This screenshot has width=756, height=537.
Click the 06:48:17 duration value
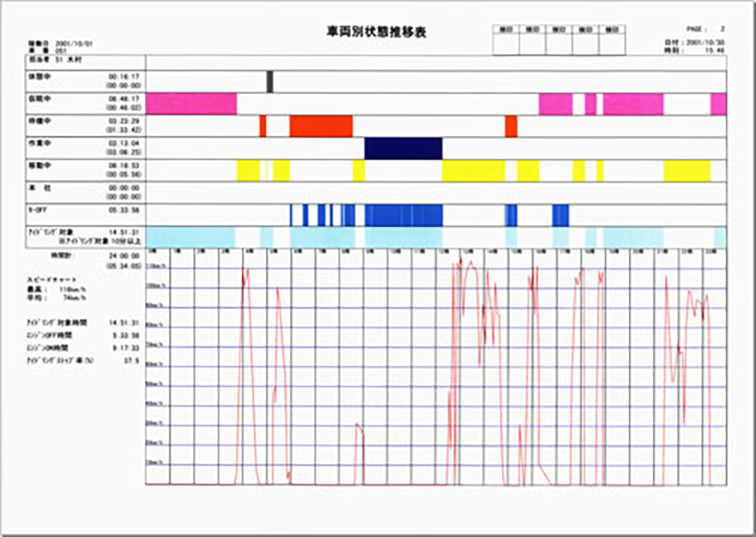coord(125,99)
